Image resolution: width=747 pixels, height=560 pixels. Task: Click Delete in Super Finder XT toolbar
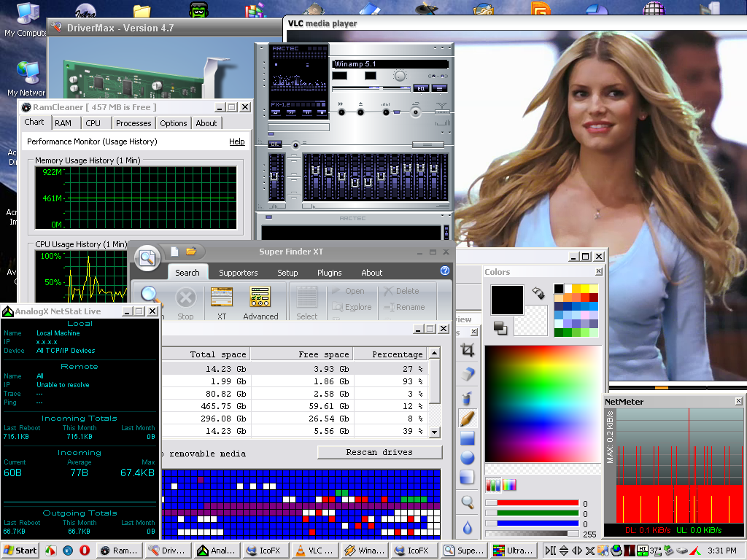pos(402,291)
